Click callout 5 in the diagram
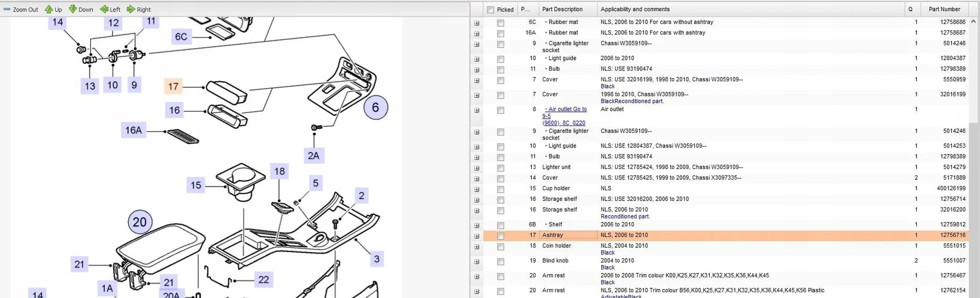 [316, 183]
